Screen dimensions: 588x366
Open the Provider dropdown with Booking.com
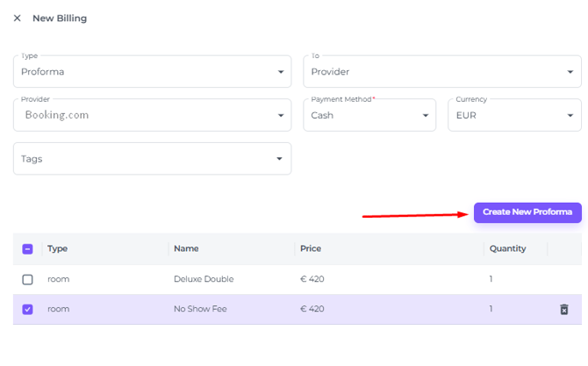coord(152,115)
